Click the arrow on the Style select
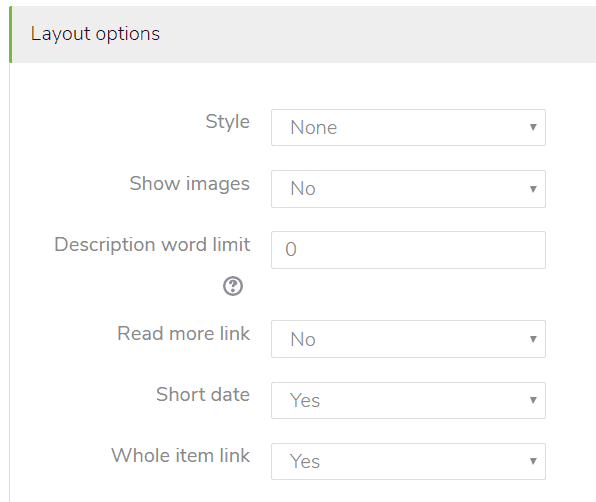596x502 pixels. (x=533, y=127)
